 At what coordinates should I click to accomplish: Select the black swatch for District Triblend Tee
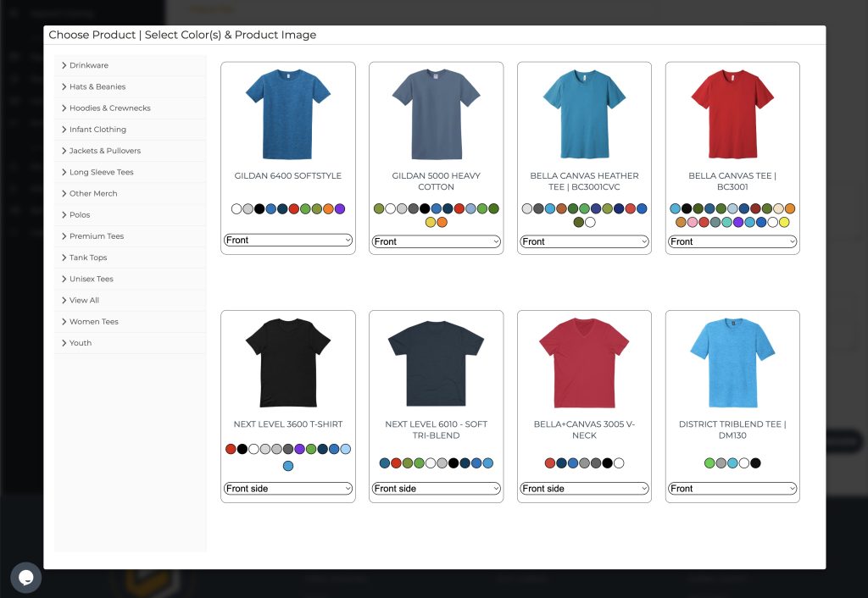(755, 463)
